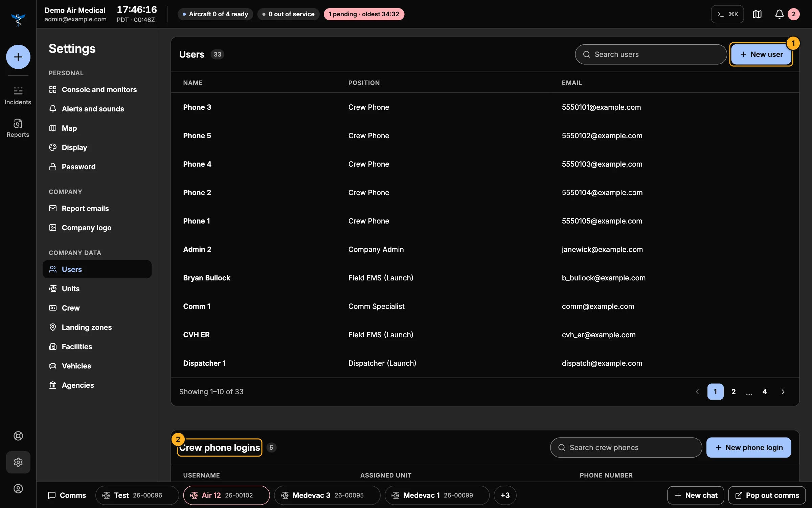The image size is (812, 508).
Task: Open Landing zones settings
Action: [97, 327]
